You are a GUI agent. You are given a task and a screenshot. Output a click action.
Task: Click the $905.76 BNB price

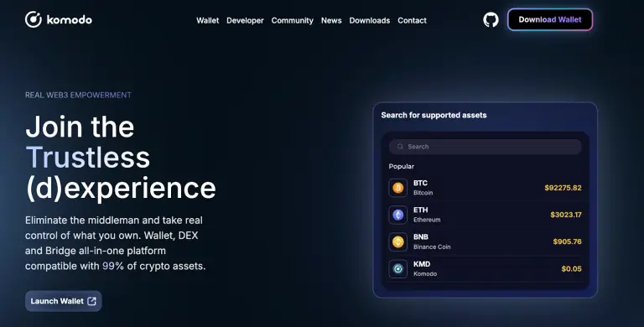(x=567, y=241)
